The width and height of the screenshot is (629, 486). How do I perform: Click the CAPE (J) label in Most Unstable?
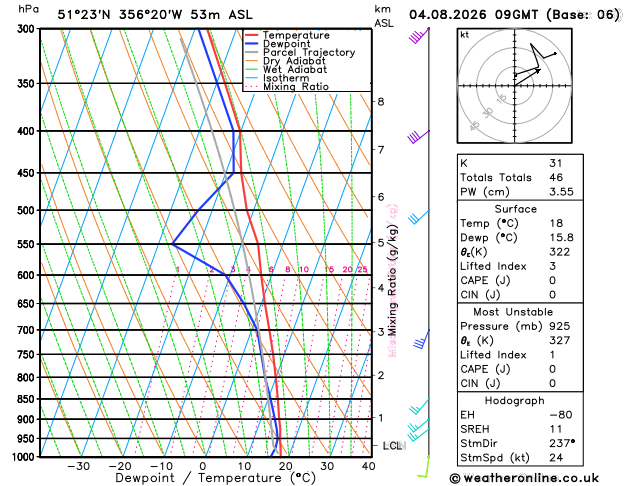(485, 369)
